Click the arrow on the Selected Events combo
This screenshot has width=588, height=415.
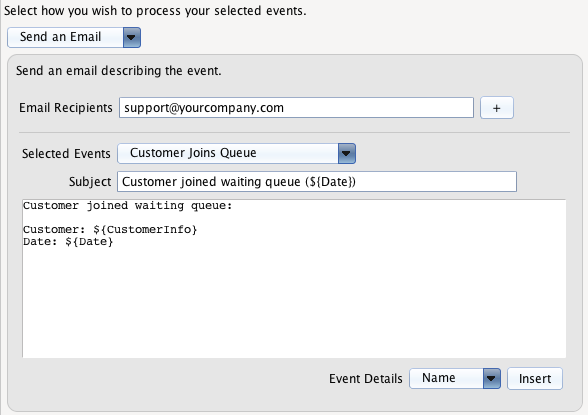(346, 153)
